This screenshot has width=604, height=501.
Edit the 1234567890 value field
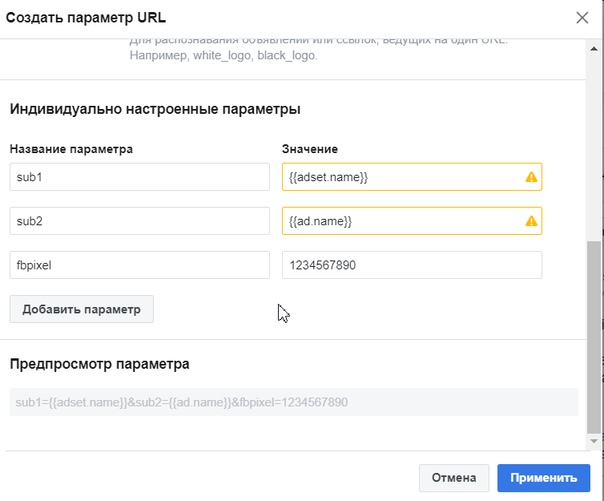pos(412,265)
